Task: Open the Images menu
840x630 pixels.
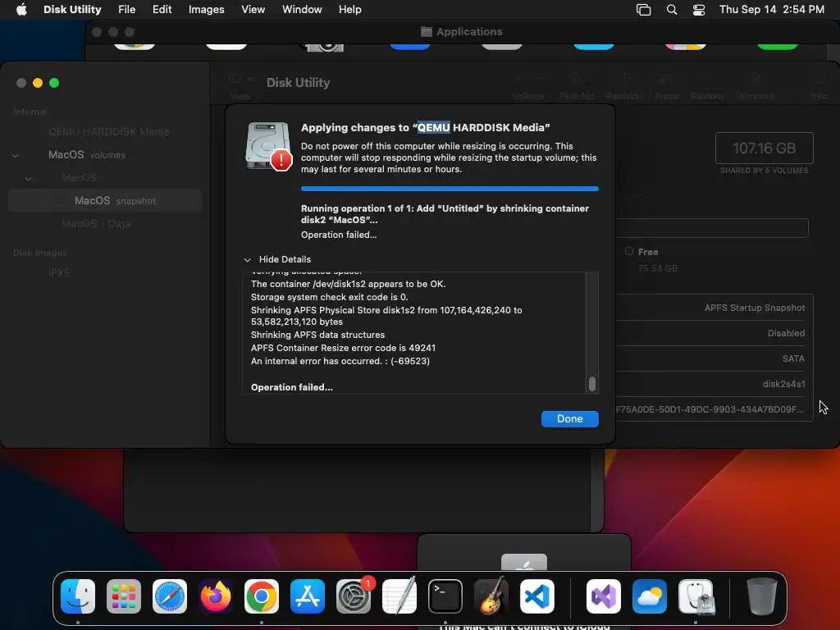Action: click(206, 10)
